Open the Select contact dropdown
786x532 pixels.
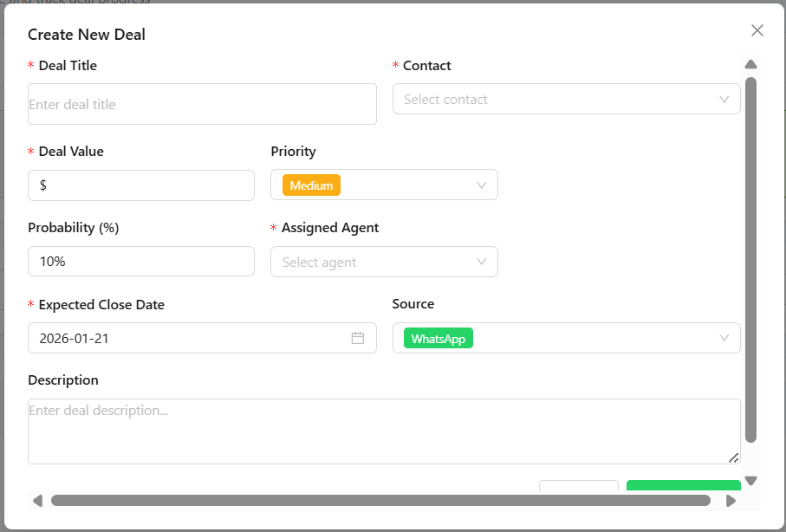pyautogui.click(x=567, y=99)
